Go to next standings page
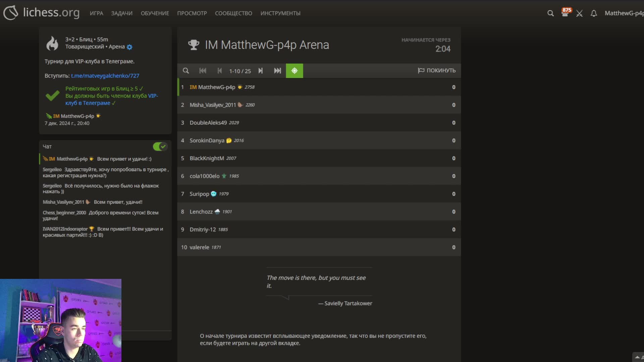 [x=260, y=71]
